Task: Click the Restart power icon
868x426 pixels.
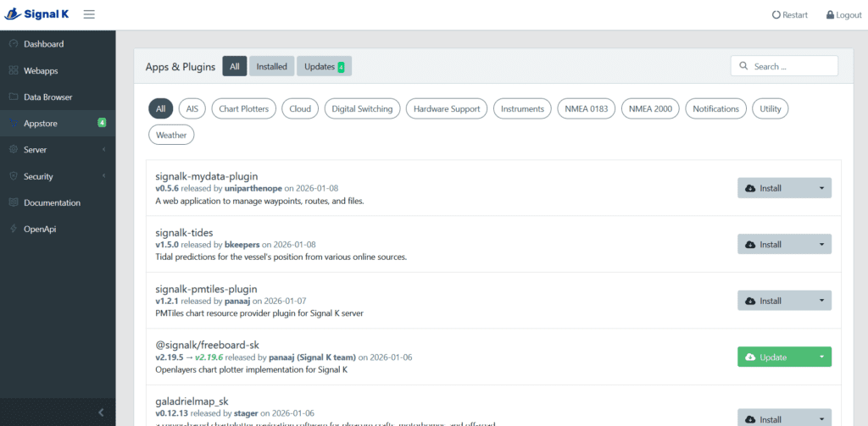Action: click(776, 15)
